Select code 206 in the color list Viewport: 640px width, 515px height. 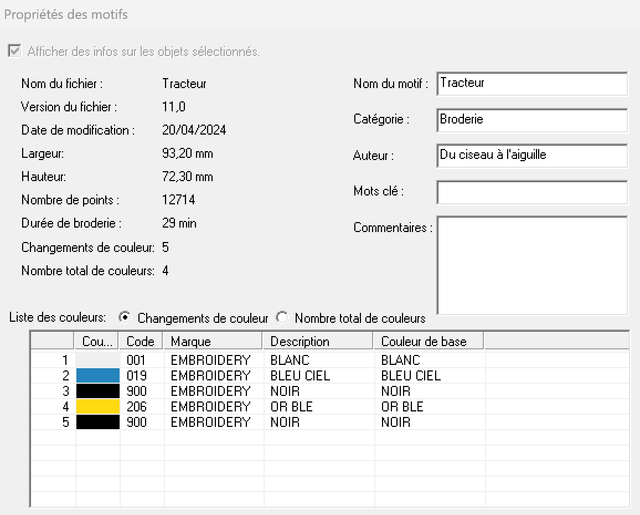(137, 407)
